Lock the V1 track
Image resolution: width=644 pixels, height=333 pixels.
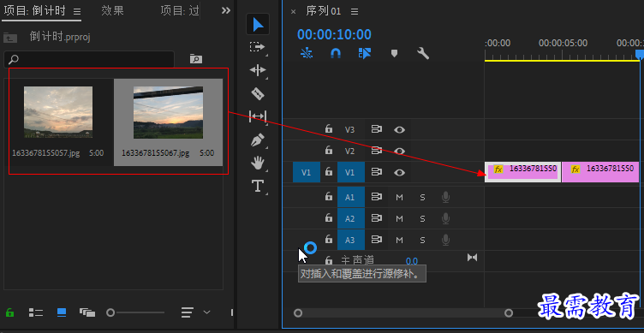(329, 171)
